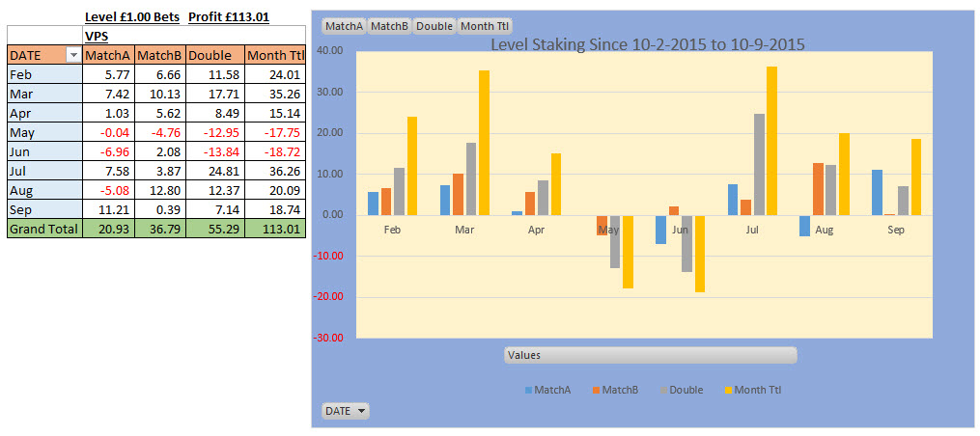Click the orange MatchB bar for Aug
The width and height of the screenshot is (980, 436).
pyautogui.click(x=816, y=189)
